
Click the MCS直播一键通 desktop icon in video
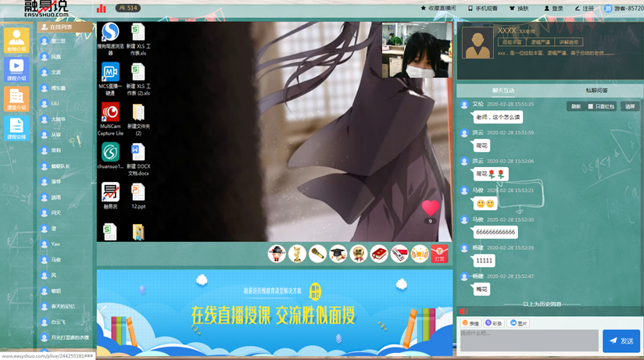coord(110,79)
